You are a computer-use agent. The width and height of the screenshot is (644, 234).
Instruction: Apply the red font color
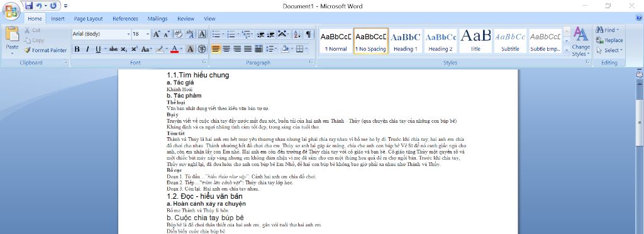point(174,49)
